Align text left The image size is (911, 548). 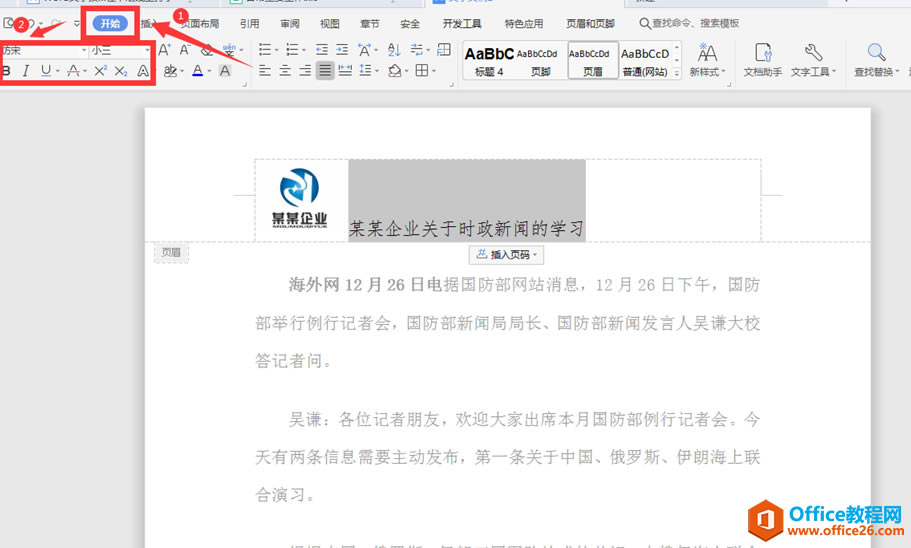265,71
